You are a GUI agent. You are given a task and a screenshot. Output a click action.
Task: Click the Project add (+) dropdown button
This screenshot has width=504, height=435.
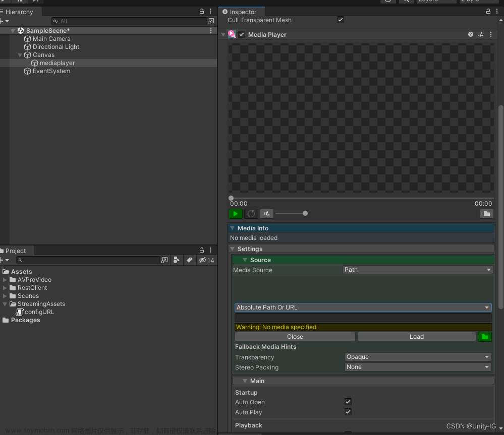click(5, 260)
